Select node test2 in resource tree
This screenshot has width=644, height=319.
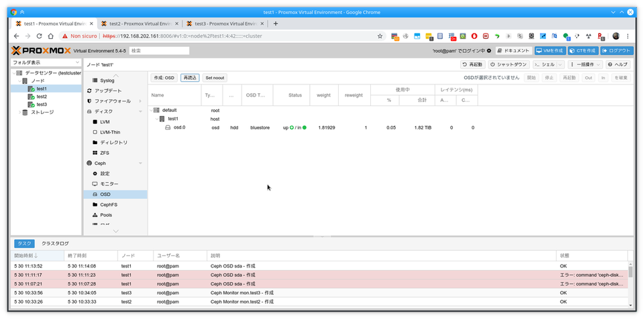(x=42, y=97)
